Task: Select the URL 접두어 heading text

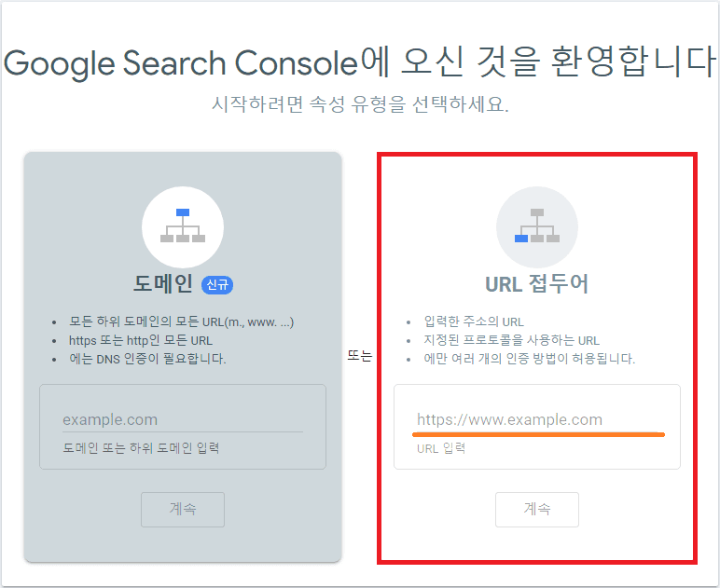Action: coord(537,283)
